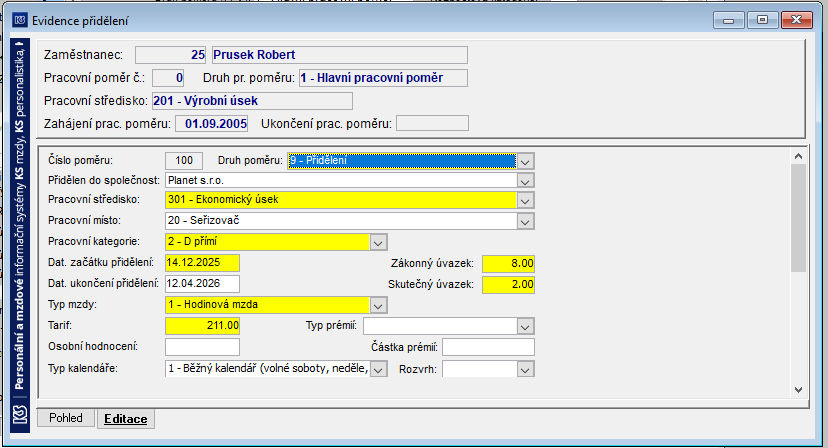Viewport: 828px width, 448px height.
Task: Edit the Dat. ukončení přidělení date field
Action: click(x=202, y=284)
